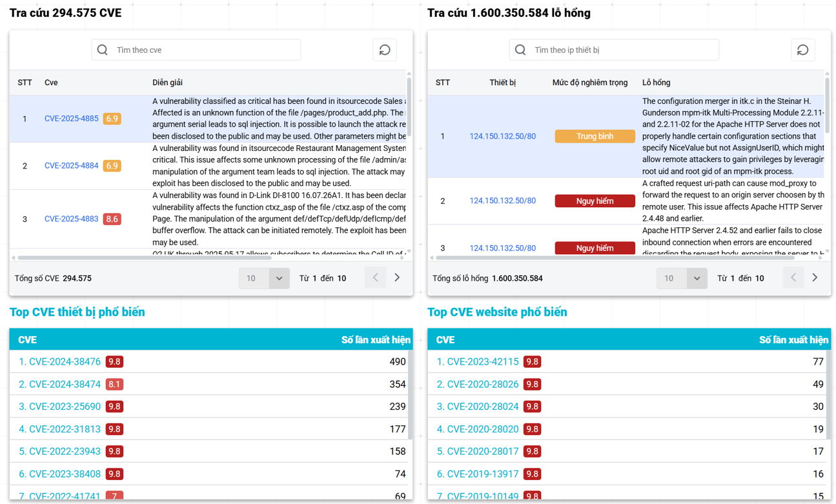Image resolution: width=836 pixels, height=504 pixels.
Task: Click refresh icon in CVE lookup panel
Action: (385, 50)
